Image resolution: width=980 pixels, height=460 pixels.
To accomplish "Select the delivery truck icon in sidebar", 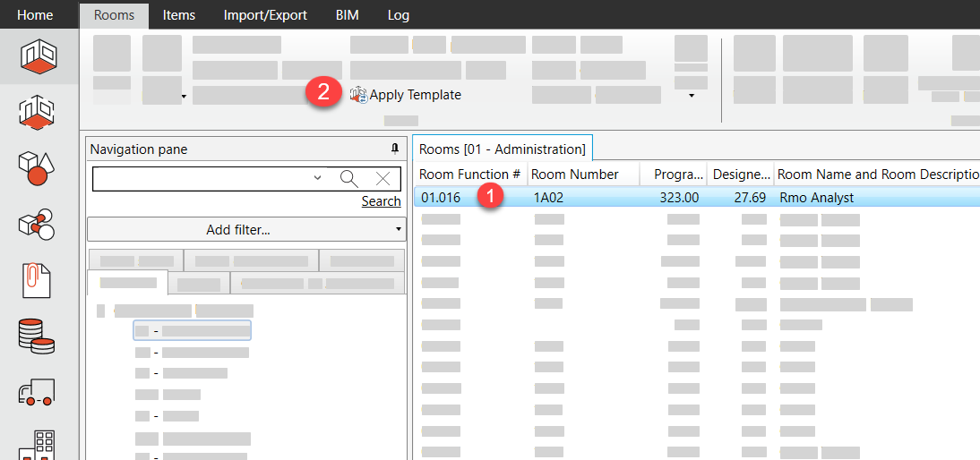I will [x=37, y=391].
